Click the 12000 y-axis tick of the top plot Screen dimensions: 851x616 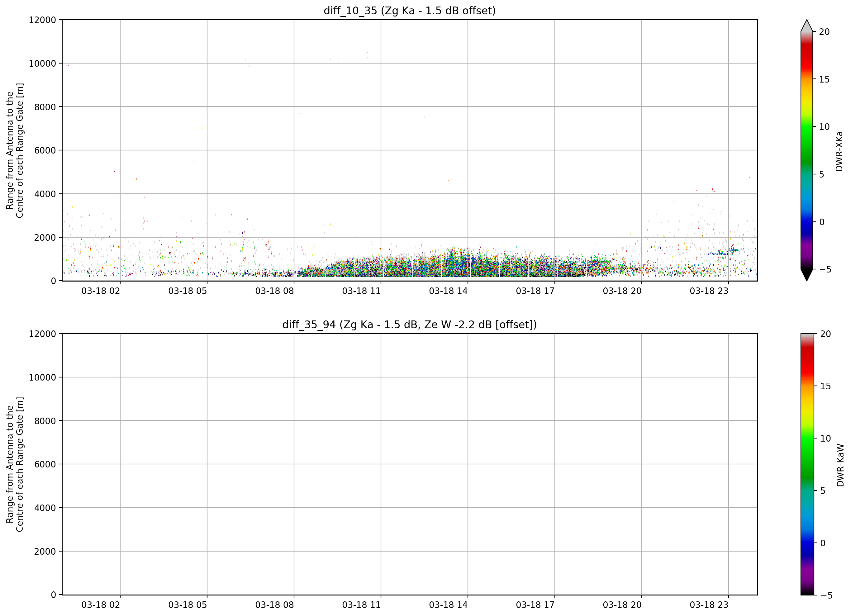click(42, 20)
